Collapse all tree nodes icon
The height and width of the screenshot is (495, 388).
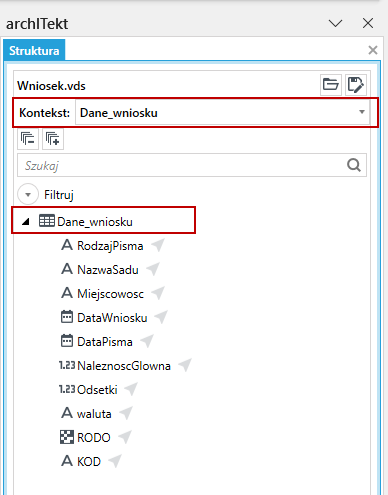[x=28, y=139]
